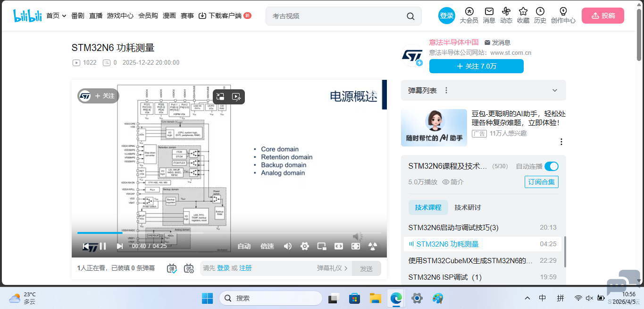Viewport: 644px width, 309px height.
Task: Mute the player volume icon
Action: [x=287, y=246]
